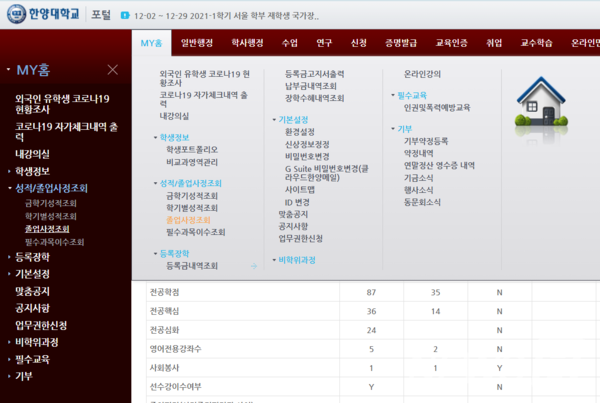
Task: Close the MY홈 sidebar with X icon
Action: tap(112, 70)
